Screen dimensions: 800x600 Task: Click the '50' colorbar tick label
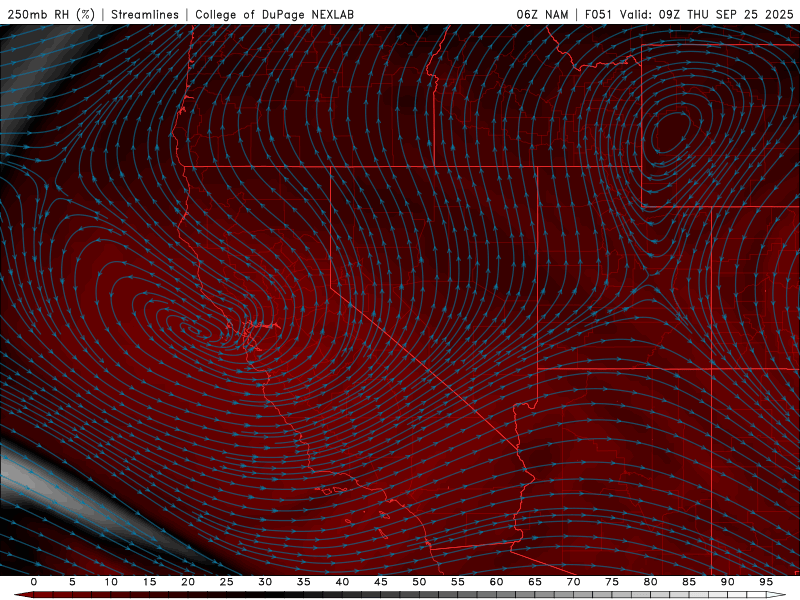point(419,582)
